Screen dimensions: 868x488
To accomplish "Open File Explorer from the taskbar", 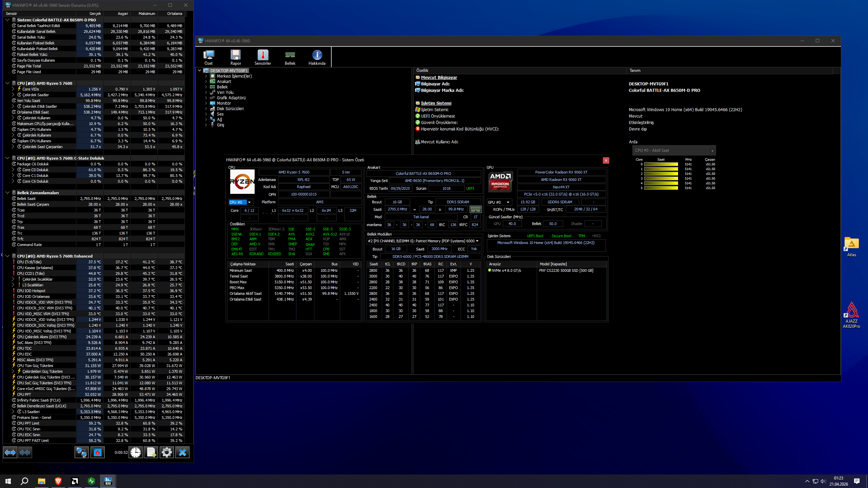I will pos(42,481).
